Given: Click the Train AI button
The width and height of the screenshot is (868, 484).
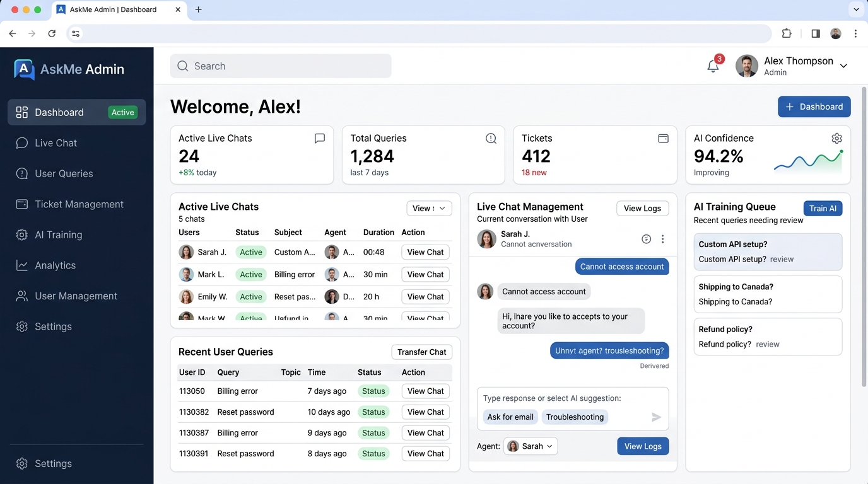Looking at the screenshot, I should click(x=823, y=208).
